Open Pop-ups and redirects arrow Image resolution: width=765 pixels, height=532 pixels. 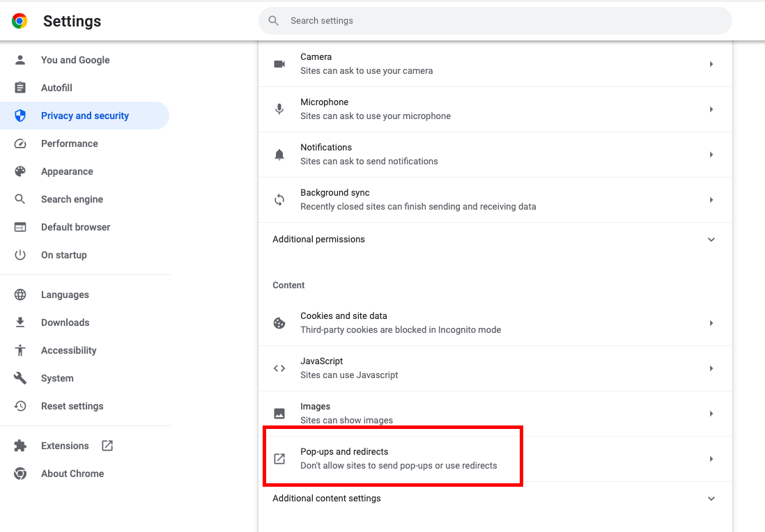711,459
